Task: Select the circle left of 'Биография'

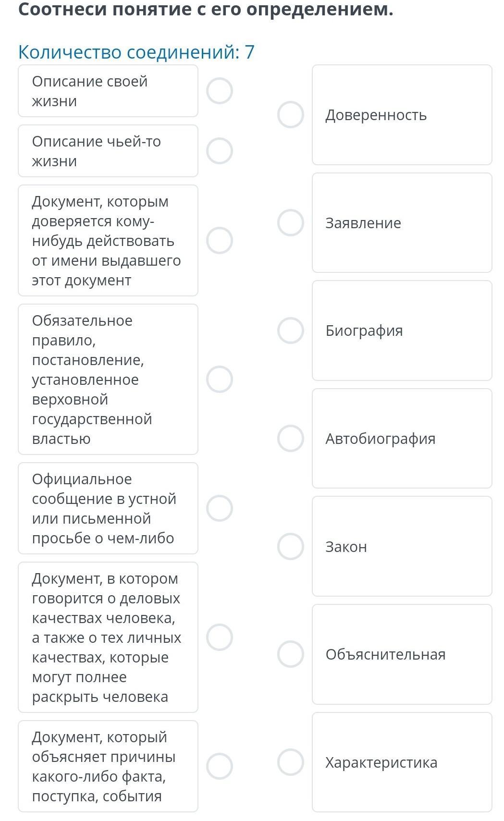Action: point(291,331)
